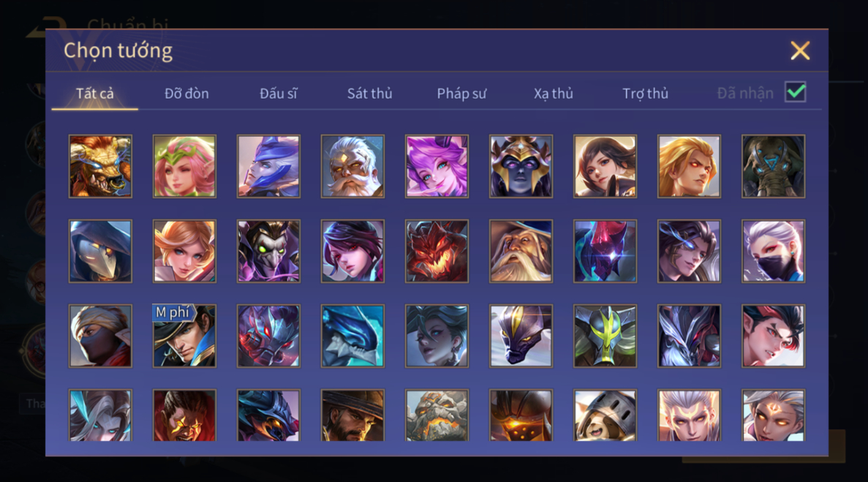Toggle the Đã nhận checkbox
The width and height of the screenshot is (868, 482).
coord(796,92)
